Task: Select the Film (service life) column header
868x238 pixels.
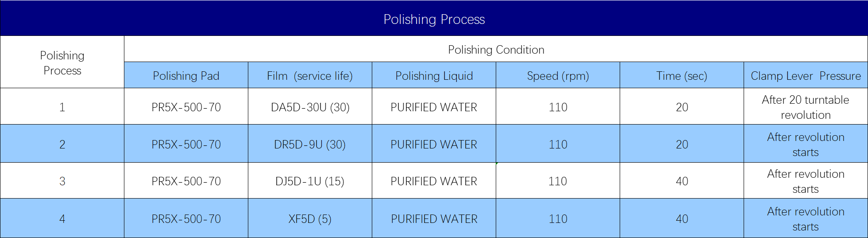Action: [310, 76]
